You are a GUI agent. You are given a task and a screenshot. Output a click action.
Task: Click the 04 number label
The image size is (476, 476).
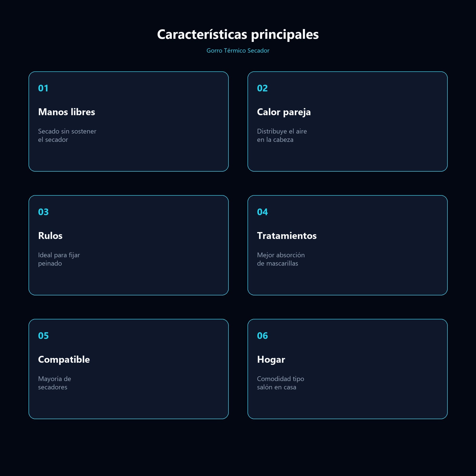(262, 212)
